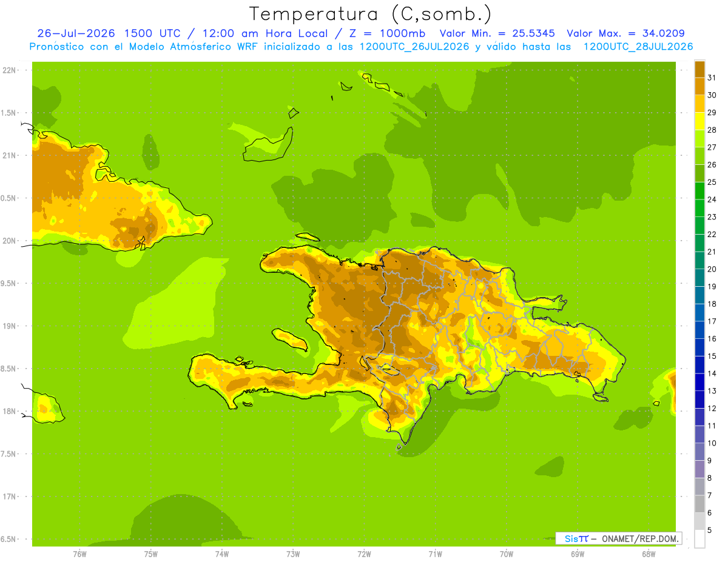Image resolution: width=728 pixels, height=562 pixels.
Task: Select the teal swatch between 19 and 20
Action: coord(699,278)
